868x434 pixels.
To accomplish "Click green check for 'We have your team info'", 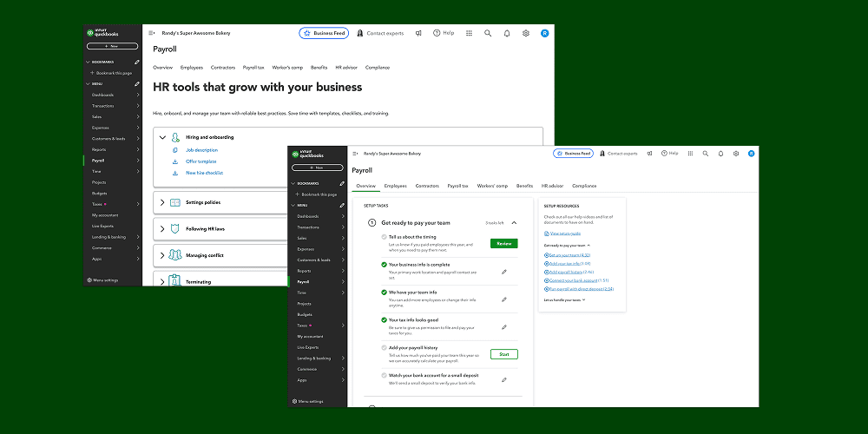I will [384, 292].
